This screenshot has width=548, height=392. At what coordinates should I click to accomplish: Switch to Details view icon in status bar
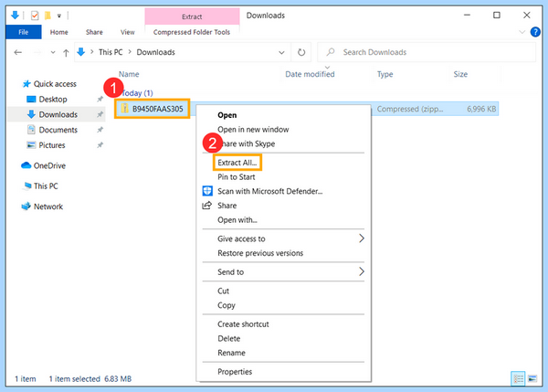tap(518, 378)
